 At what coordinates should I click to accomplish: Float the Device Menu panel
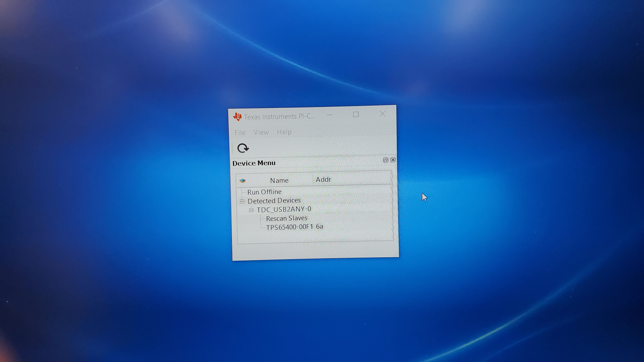(386, 160)
